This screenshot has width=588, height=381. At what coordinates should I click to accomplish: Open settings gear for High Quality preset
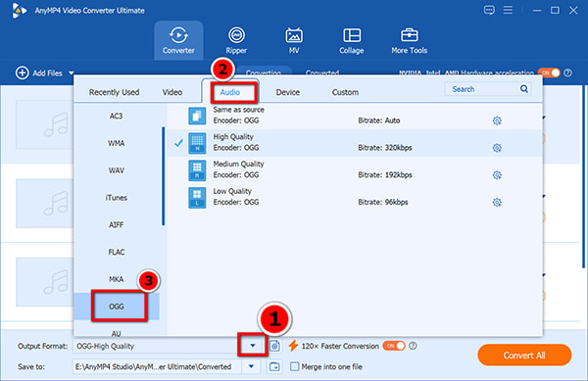(497, 148)
